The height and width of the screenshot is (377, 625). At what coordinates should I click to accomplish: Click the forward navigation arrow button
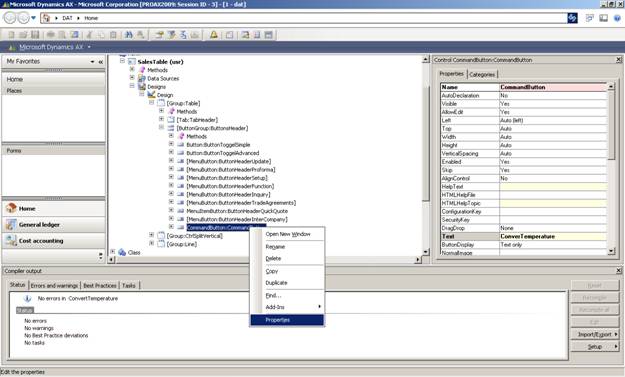[23, 18]
